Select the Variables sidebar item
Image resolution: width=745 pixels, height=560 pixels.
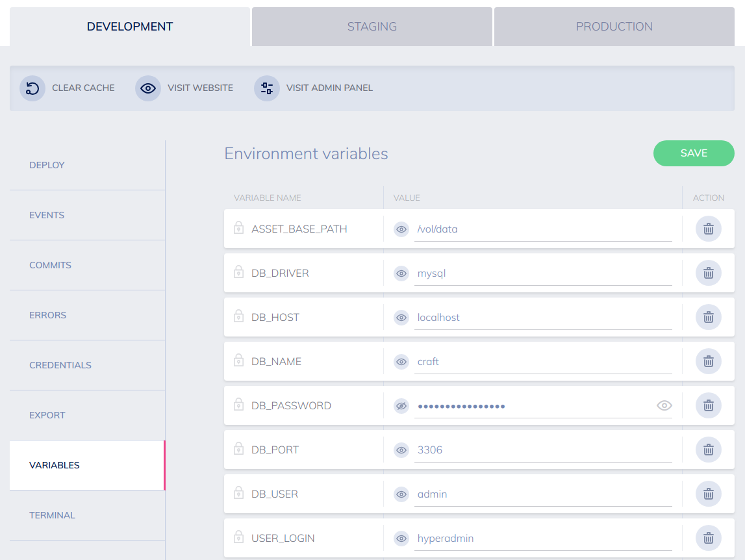(x=88, y=465)
